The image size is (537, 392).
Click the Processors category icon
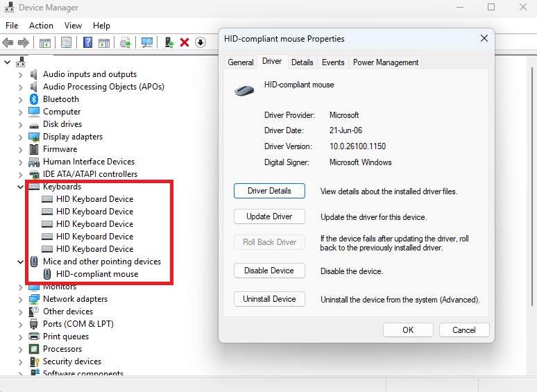pyautogui.click(x=34, y=349)
